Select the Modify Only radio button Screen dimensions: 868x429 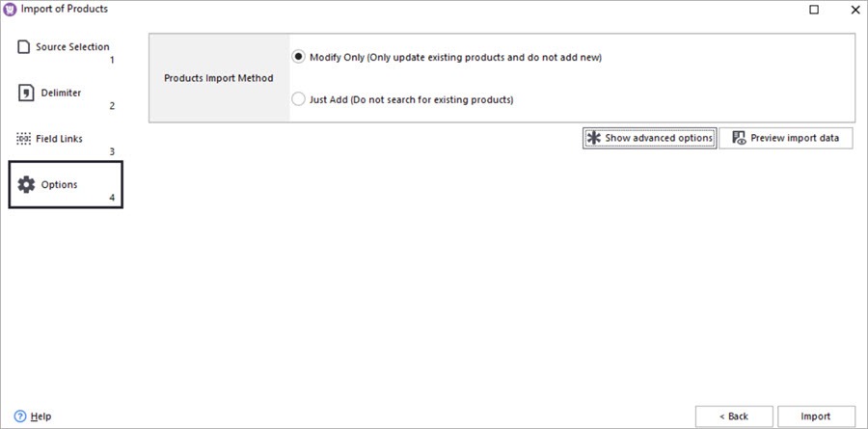299,57
